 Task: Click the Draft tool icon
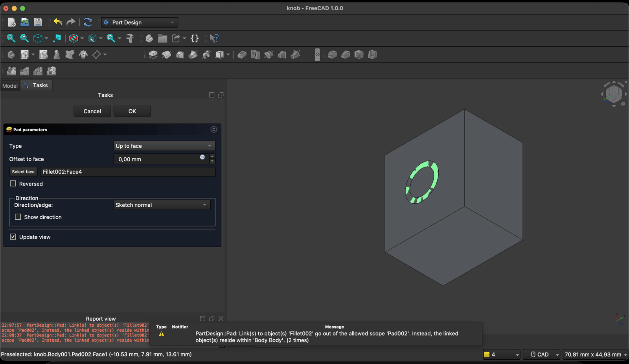click(359, 55)
